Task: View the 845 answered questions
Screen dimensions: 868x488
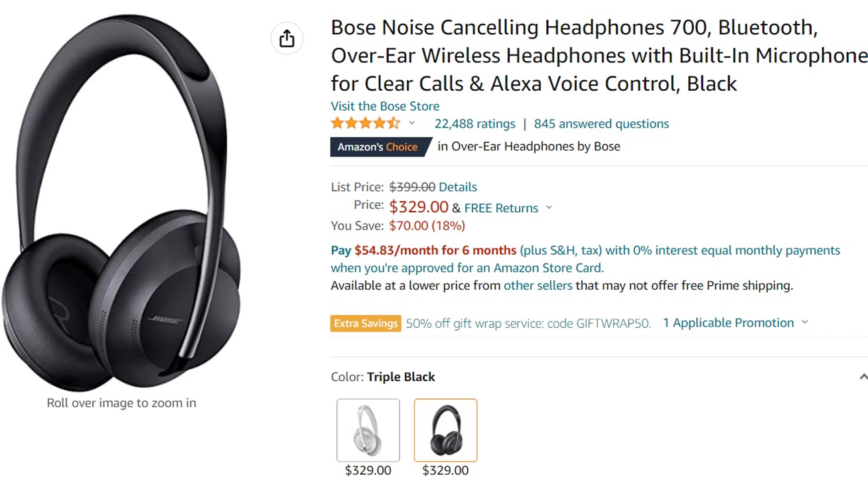Action: (601, 124)
